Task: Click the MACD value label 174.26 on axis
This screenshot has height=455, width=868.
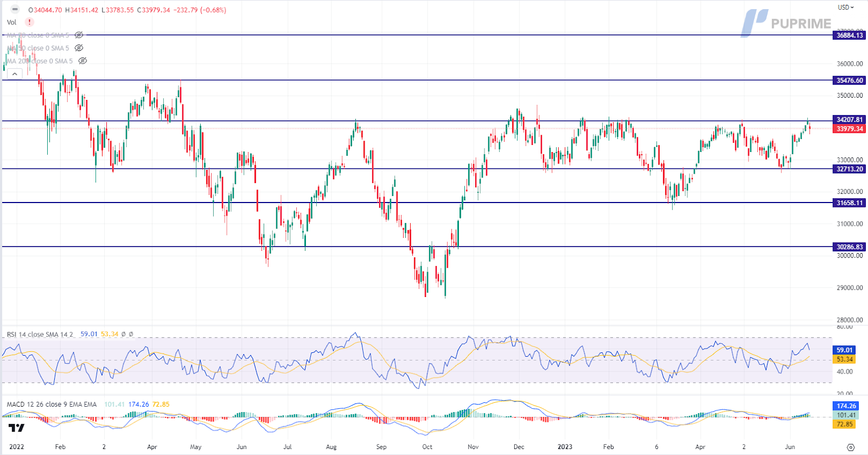Action: pyautogui.click(x=846, y=406)
